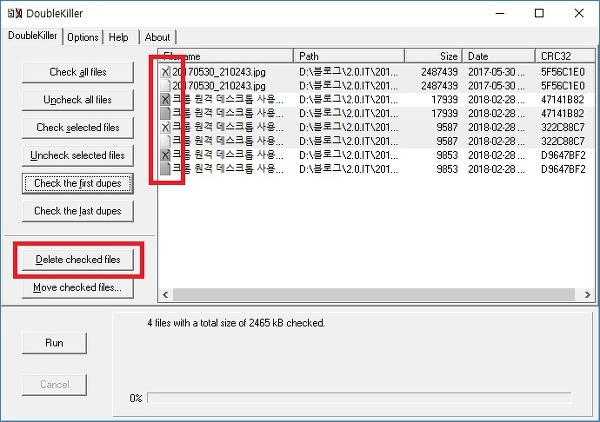Click the file list's right scroll arrow
This screenshot has width=600, height=422.
click(x=587, y=295)
